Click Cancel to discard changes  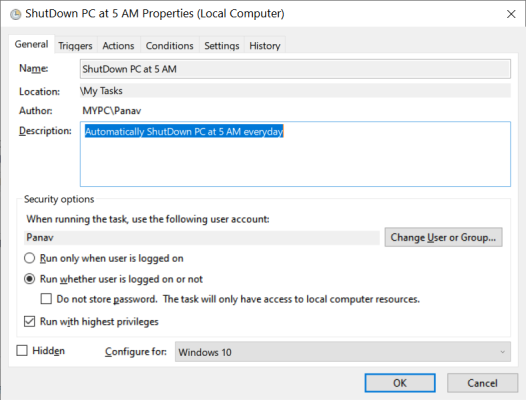pyautogui.click(x=482, y=383)
